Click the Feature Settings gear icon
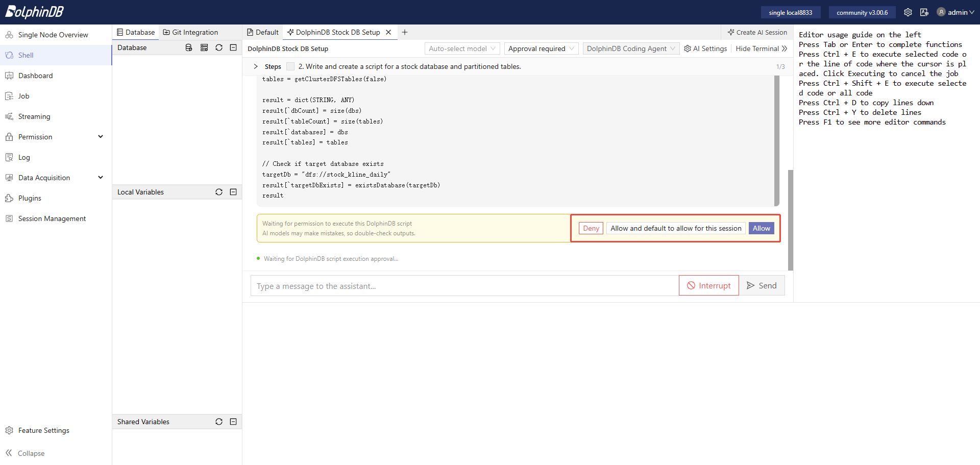Screen dimensions: 980x465 click(x=9, y=430)
